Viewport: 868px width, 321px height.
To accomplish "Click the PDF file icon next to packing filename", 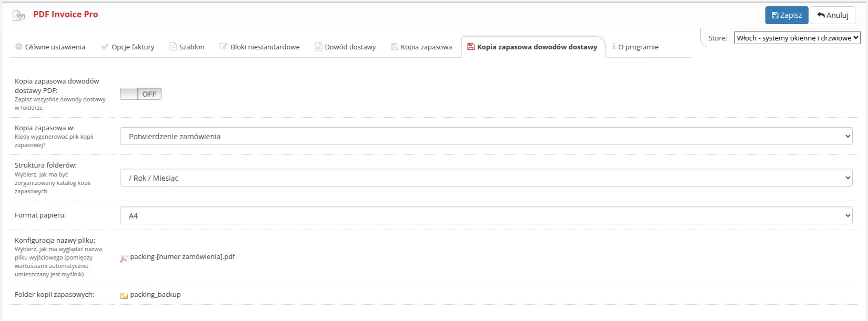I will tap(124, 258).
